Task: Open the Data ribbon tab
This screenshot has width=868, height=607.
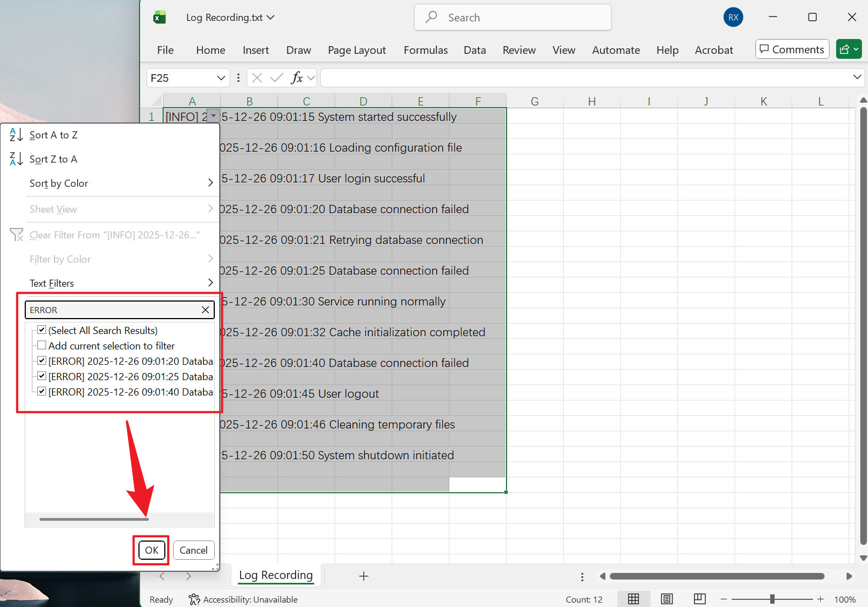Action: pyautogui.click(x=474, y=50)
